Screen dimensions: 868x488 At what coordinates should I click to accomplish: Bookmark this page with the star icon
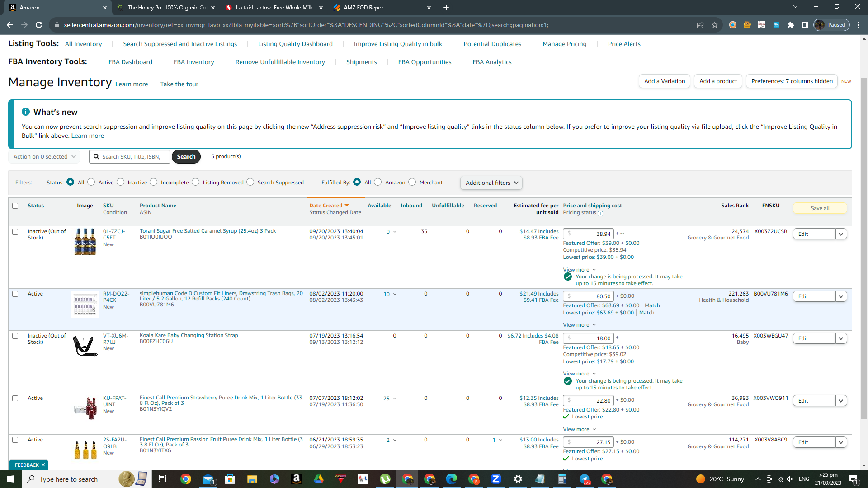pos(715,25)
